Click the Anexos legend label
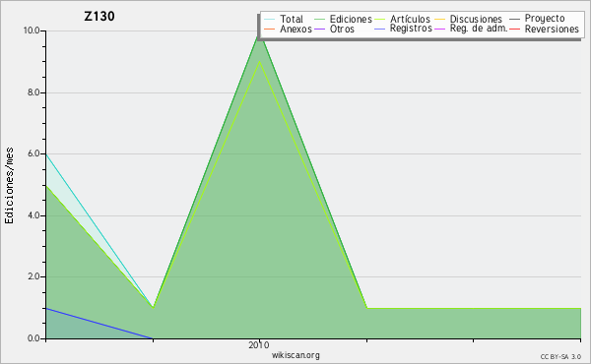 pyautogui.click(x=295, y=29)
